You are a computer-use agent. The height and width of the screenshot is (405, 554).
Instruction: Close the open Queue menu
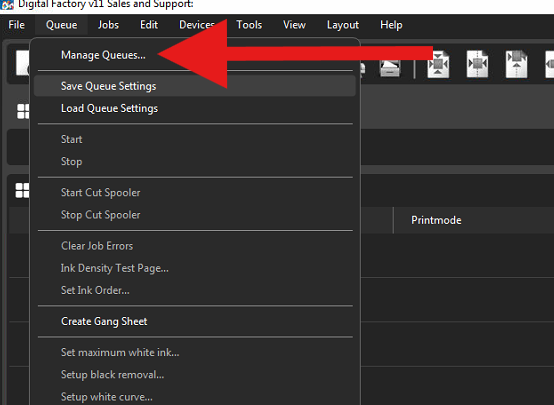[61, 25]
